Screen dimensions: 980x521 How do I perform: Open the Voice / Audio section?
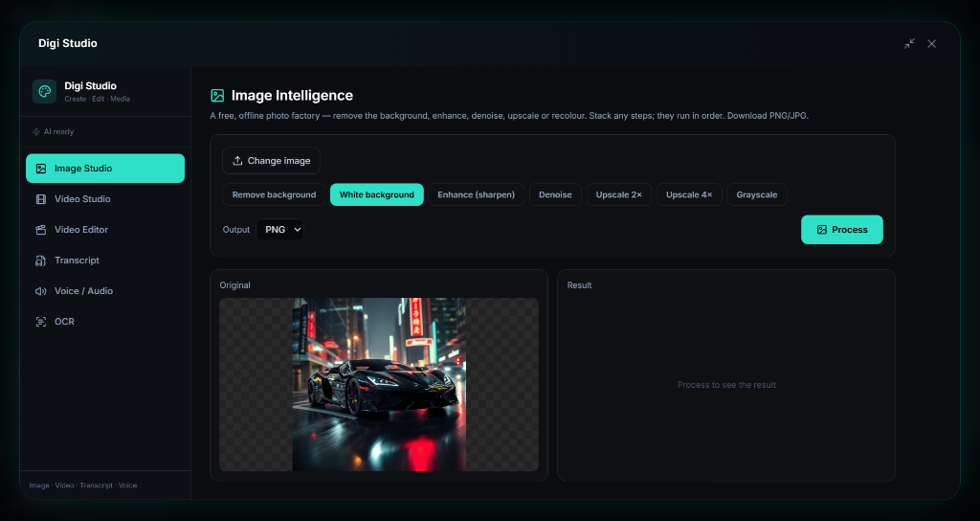click(x=105, y=291)
